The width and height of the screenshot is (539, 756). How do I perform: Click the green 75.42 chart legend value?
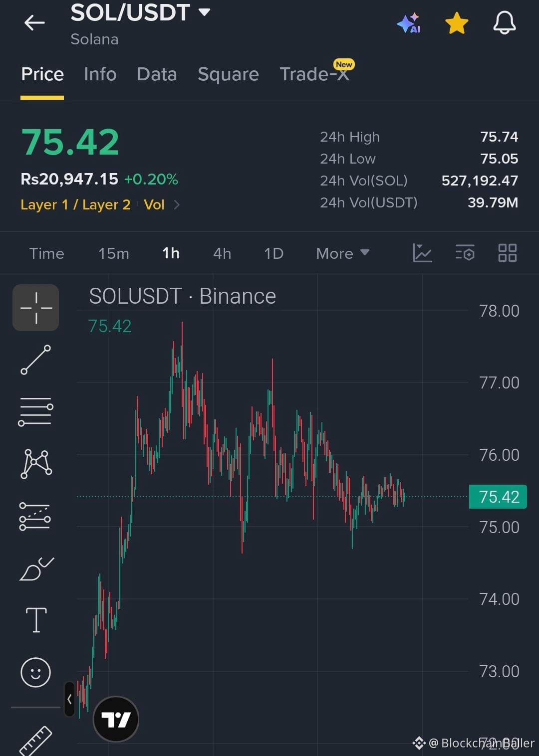click(110, 326)
